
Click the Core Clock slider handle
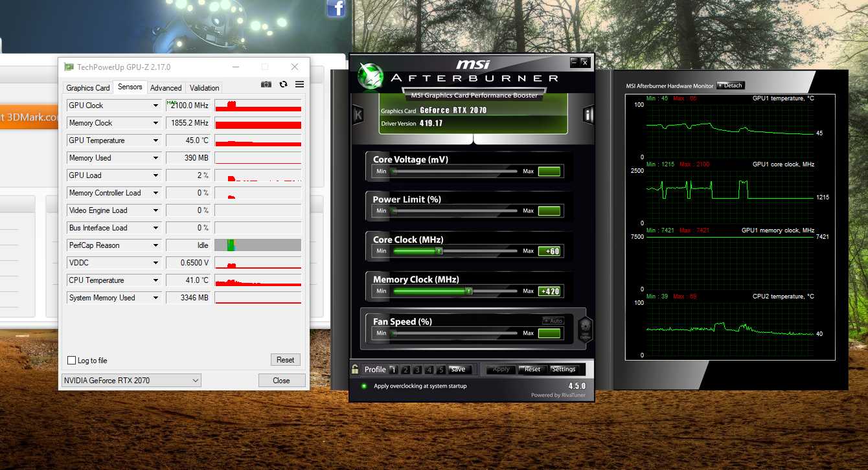439,251
